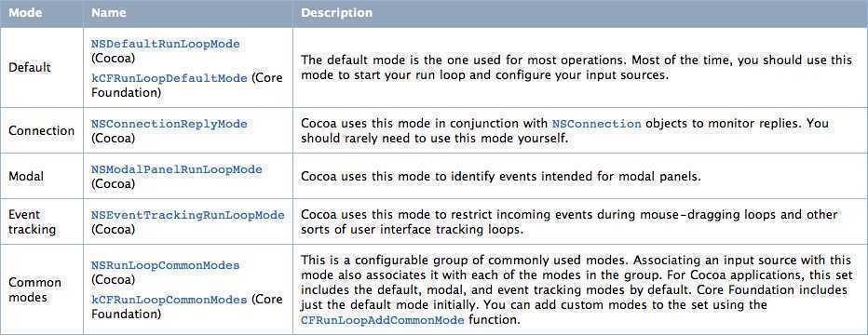Click the Mode column header
The image size is (868, 335).
click(x=25, y=12)
